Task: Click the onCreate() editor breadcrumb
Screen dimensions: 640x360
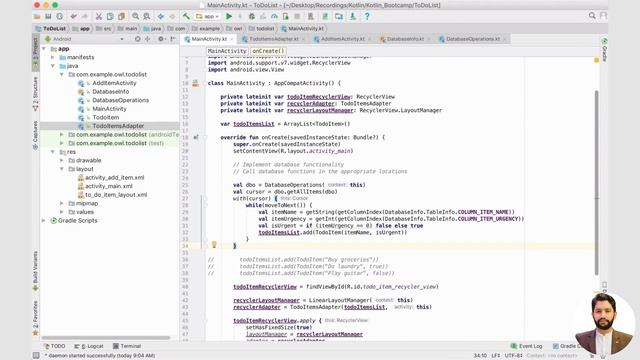Action: pyautogui.click(x=268, y=51)
